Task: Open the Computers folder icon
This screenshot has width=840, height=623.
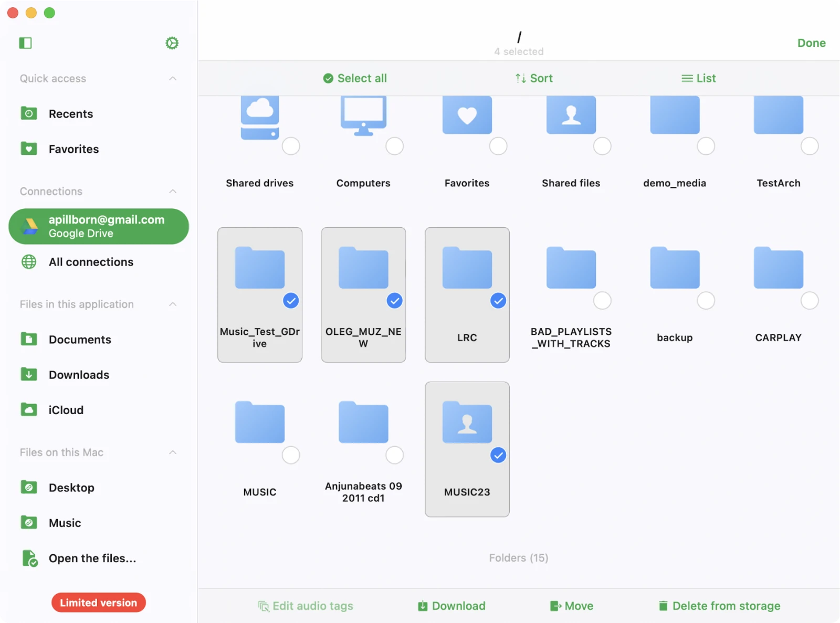Action: (x=363, y=115)
